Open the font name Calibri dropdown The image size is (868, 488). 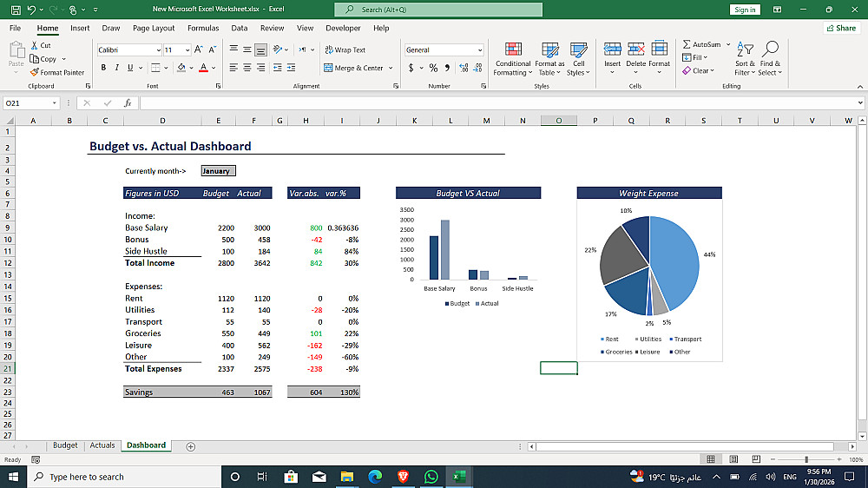click(x=158, y=49)
